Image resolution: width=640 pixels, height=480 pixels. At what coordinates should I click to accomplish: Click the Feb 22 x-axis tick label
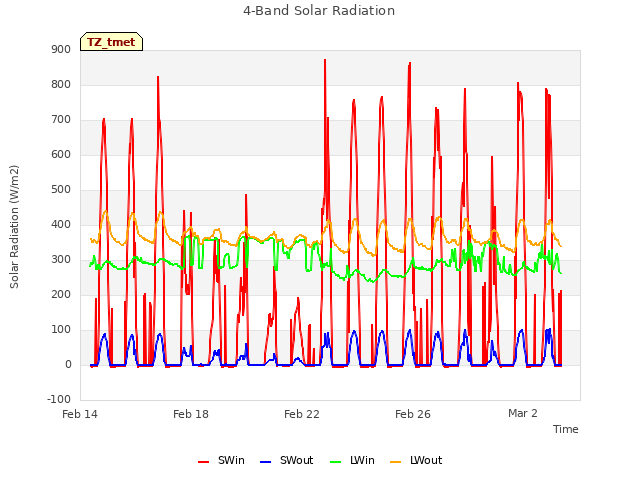(302, 414)
